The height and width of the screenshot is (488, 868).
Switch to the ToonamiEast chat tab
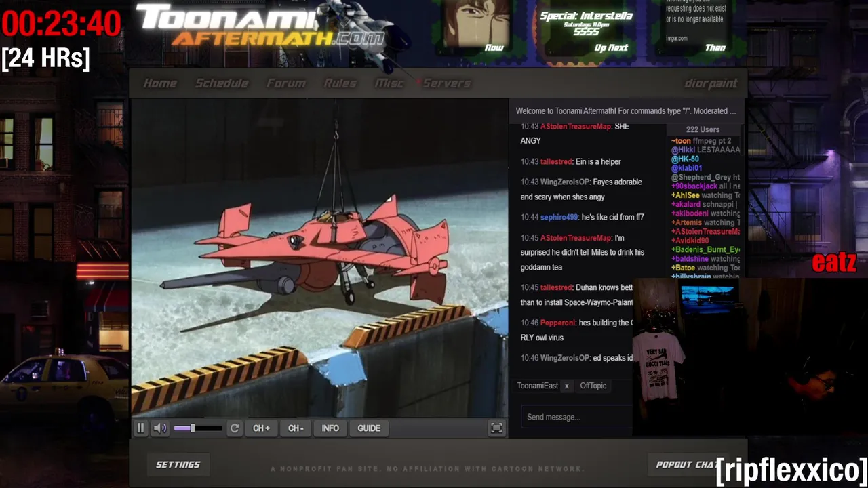537,386
